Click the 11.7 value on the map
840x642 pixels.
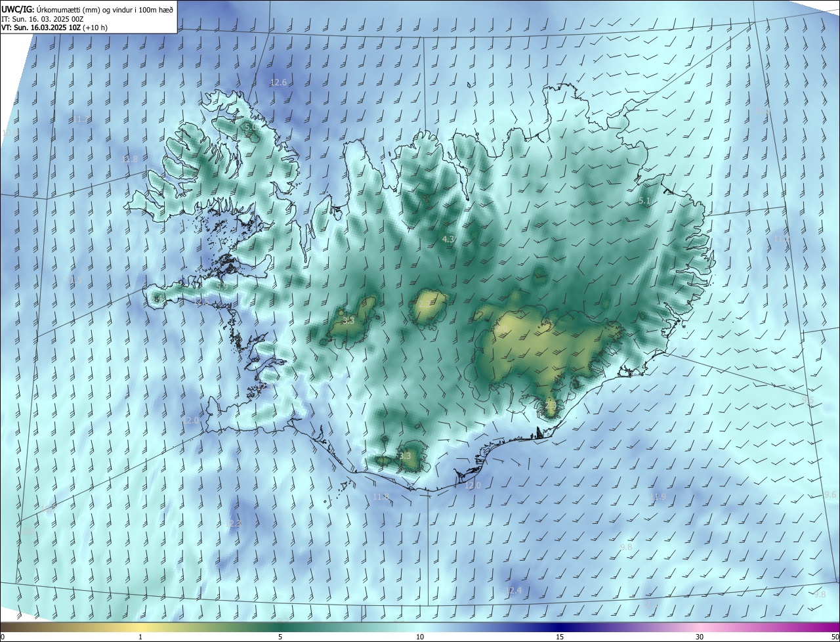point(80,119)
